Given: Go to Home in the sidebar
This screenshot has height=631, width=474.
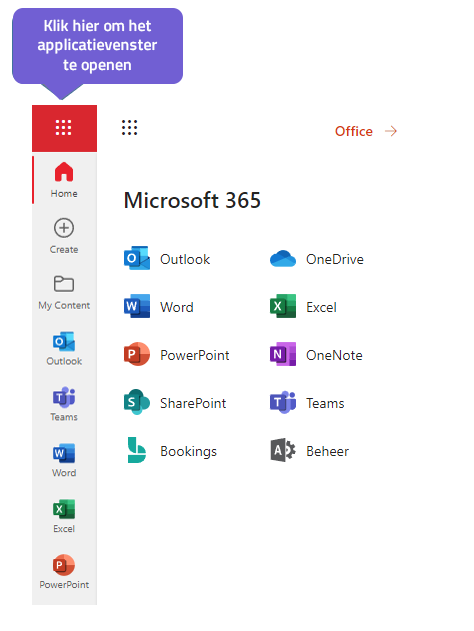Looking at the screenshot, I should (64, 180).
